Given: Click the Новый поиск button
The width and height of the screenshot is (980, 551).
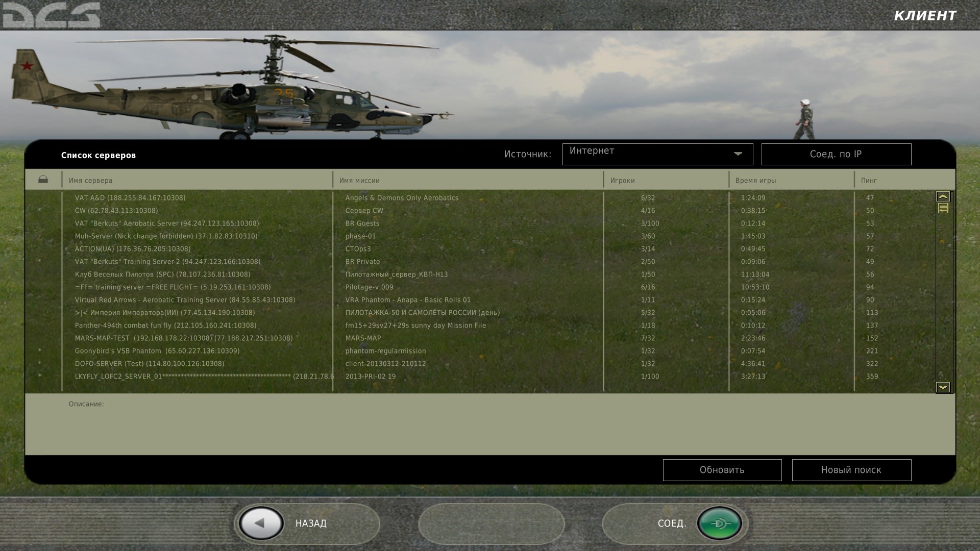Looking at the screenshot, I should (851, 470).
